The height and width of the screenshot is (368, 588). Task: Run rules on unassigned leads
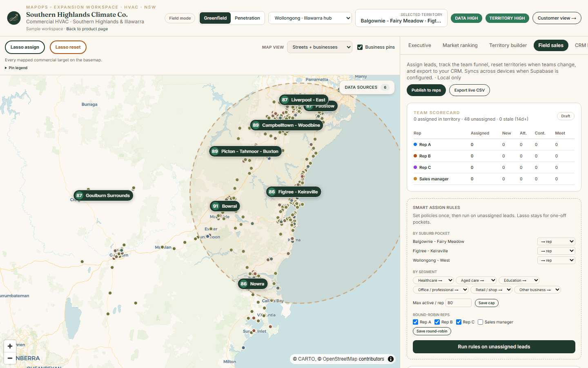click(494, 347)
